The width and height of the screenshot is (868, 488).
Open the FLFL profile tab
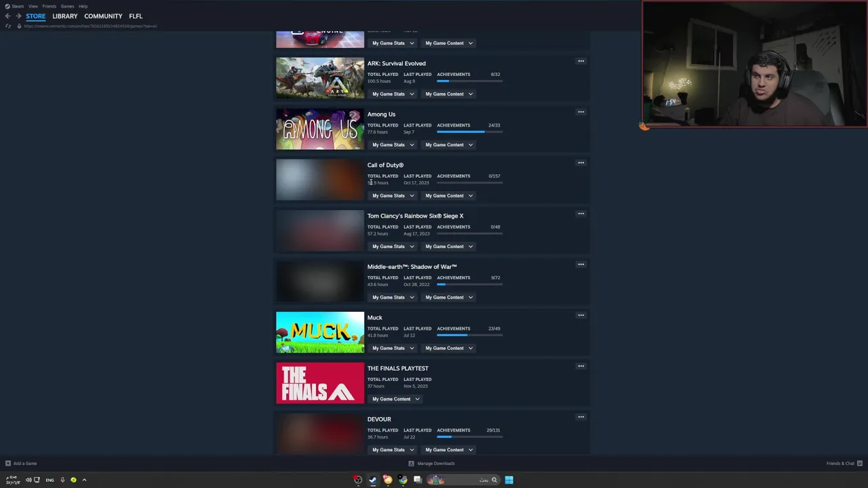tap(136, 16)
